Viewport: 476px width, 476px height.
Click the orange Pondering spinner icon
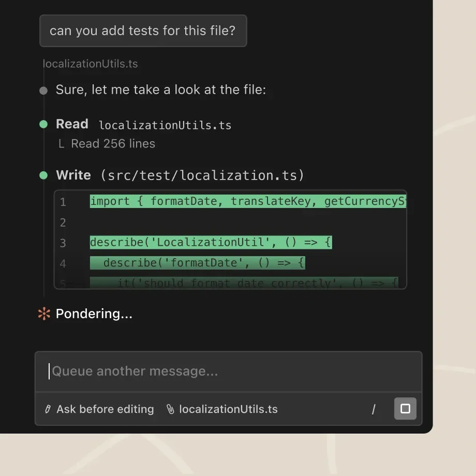(x=43, y=313)
